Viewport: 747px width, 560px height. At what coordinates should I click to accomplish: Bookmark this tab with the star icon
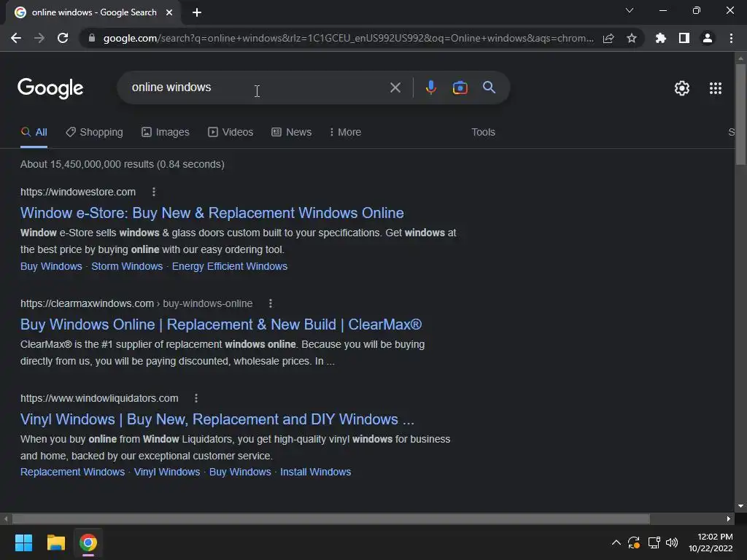632,38
